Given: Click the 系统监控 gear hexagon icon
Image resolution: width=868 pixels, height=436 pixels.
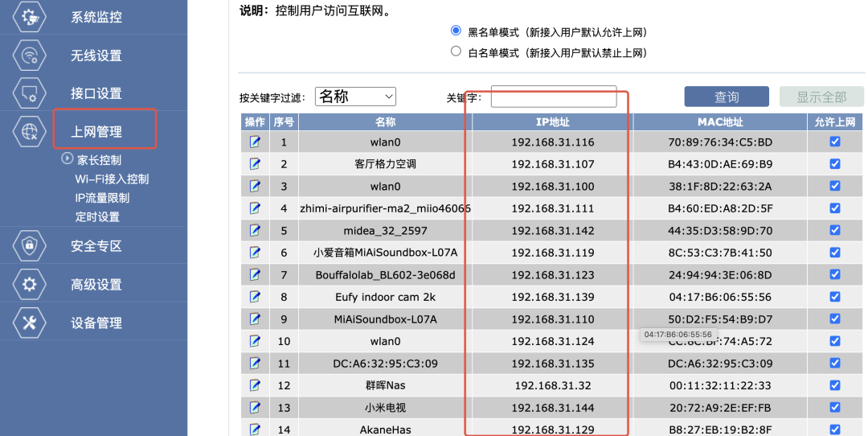Looking at the screenshot, I should (31, 16).
